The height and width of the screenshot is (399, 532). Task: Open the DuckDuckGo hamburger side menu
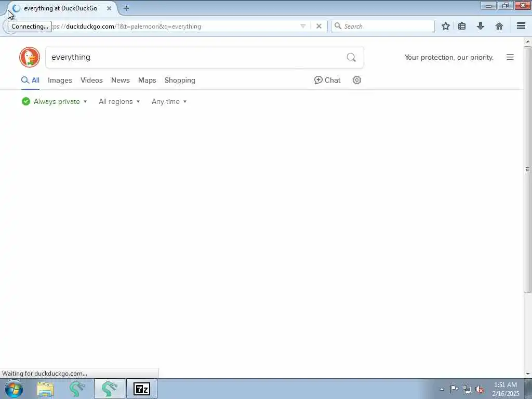[510, 57]
